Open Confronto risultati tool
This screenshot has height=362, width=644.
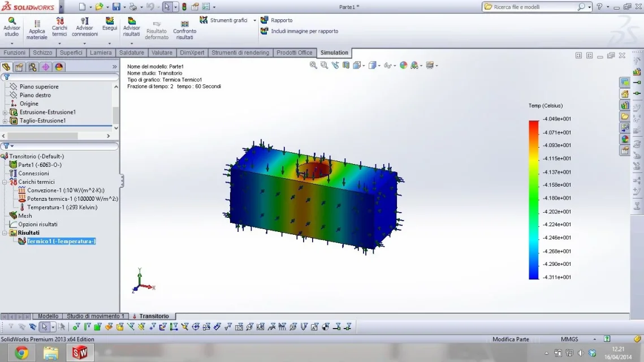[x=184, y=30]
